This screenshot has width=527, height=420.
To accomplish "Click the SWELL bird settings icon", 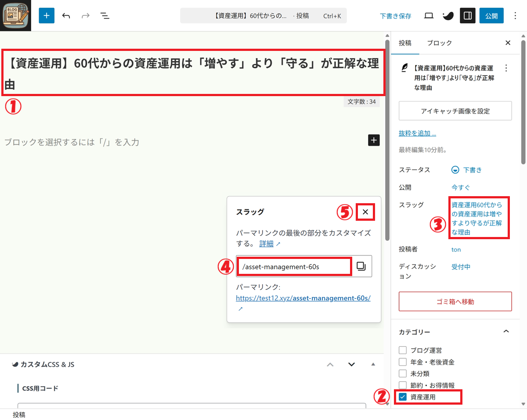I will pyautogui.click(x=448, y=16).
